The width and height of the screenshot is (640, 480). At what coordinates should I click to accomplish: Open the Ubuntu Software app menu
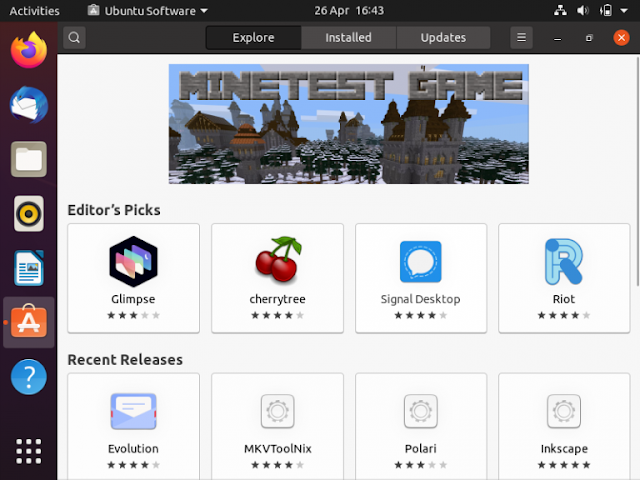pos(148,11)
